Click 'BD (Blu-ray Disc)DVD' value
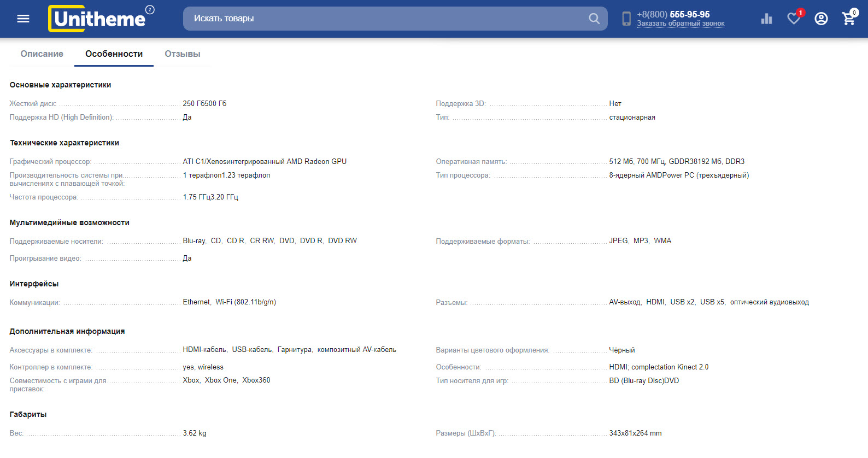The image size is (868, 458). click(x=644, y=380)
